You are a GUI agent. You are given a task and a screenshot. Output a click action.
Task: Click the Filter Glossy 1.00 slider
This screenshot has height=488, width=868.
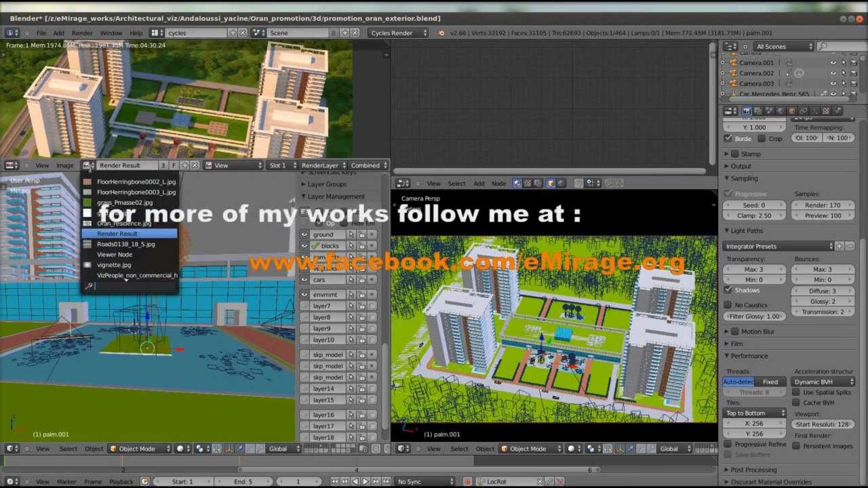click(755, 317)
